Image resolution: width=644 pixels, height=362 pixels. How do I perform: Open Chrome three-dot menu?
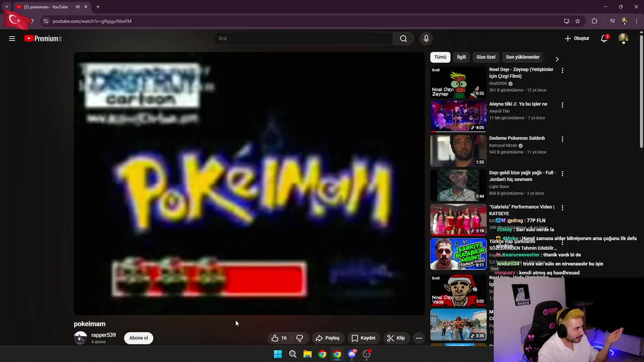coord(637,21)
